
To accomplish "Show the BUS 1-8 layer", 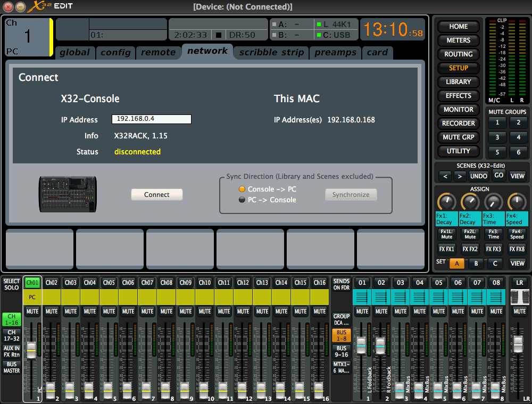I will coord(342,335).
